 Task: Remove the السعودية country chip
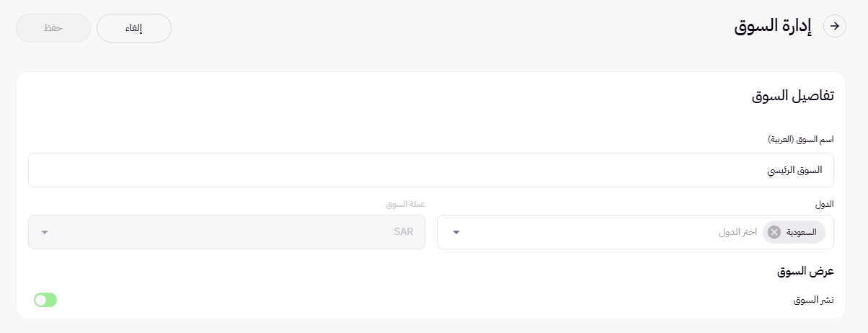pos(774,232)
